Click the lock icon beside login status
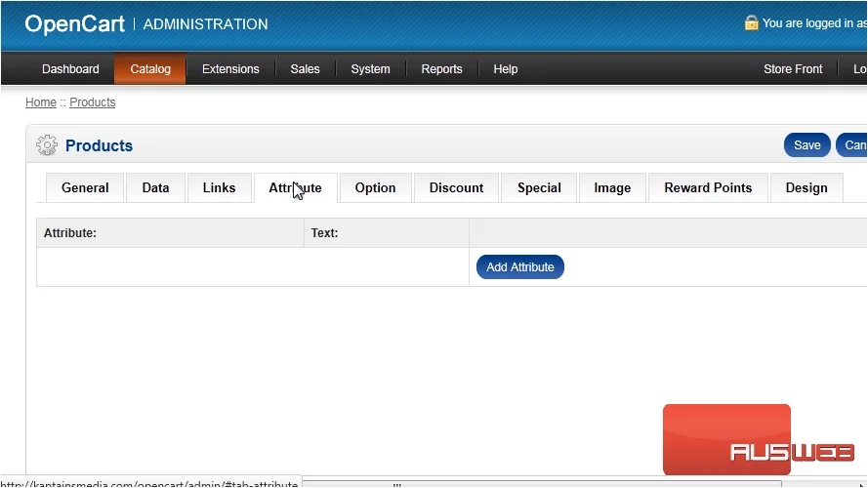868x488 pixels. click(x=751, y=22)
